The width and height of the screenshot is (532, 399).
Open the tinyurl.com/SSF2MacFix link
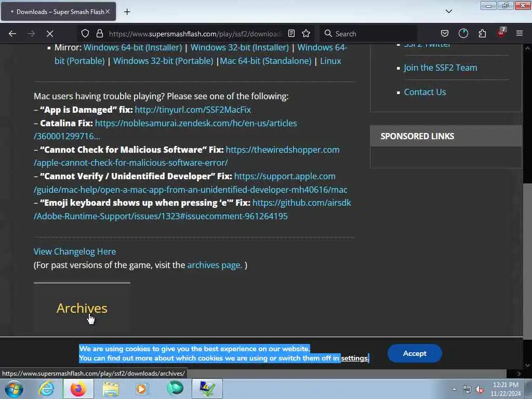coord(193,110)
